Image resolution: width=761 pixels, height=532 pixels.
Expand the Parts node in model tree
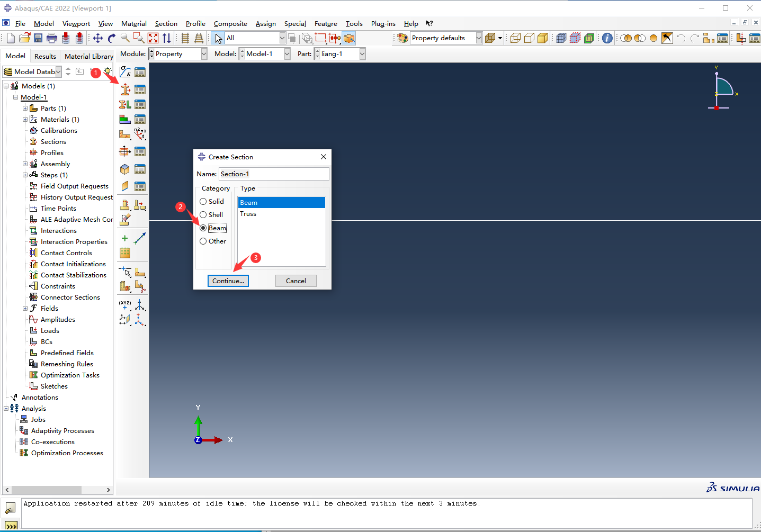click(x=25, y=109)
